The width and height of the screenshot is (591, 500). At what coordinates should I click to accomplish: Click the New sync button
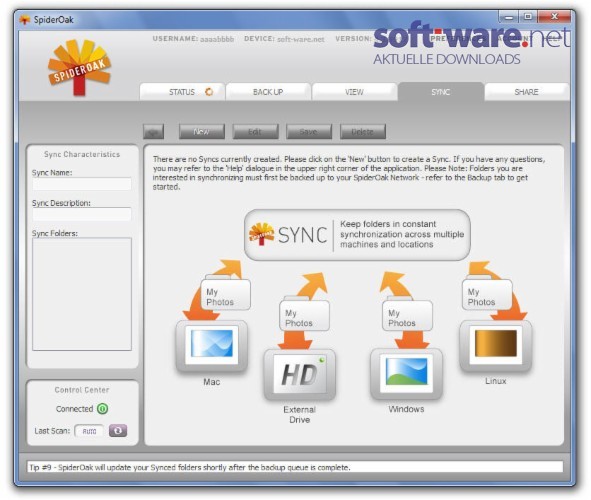pos(202,131)
